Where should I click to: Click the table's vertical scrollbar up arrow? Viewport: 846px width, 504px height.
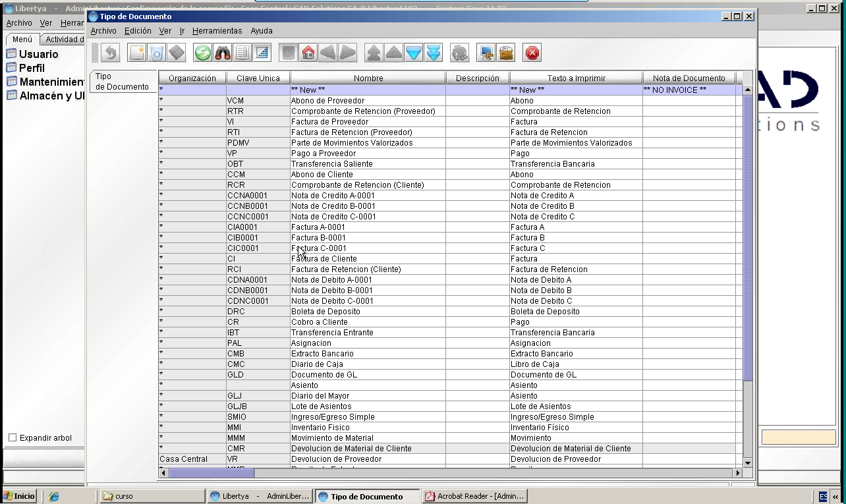click(x=747, y=90)
